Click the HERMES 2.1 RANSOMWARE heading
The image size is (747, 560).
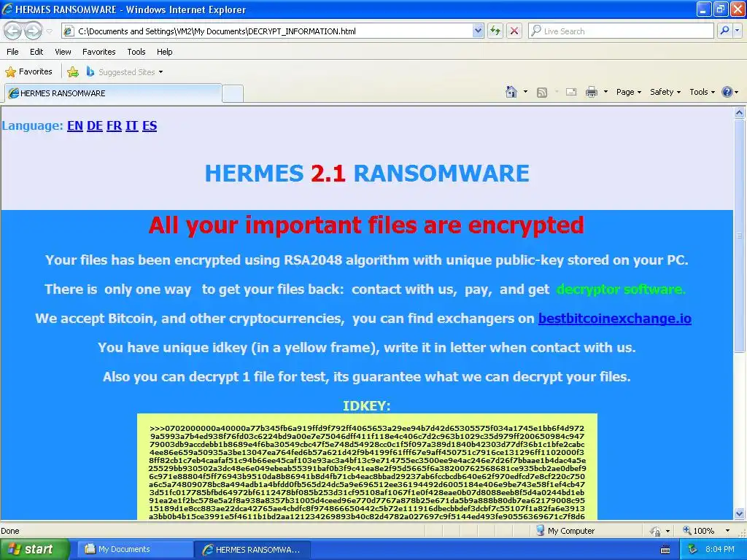tap(367, 174)
